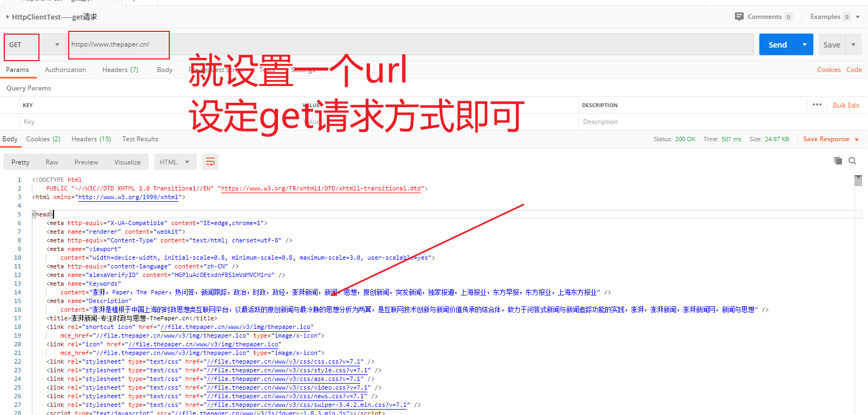
Task: Switch to the Params tab
Action: click(x=17, y=70)
